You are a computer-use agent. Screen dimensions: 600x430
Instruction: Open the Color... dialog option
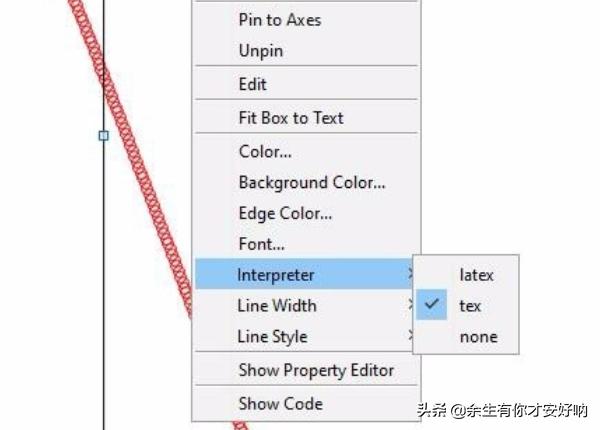pyautogui.click(x=265, y=152)
